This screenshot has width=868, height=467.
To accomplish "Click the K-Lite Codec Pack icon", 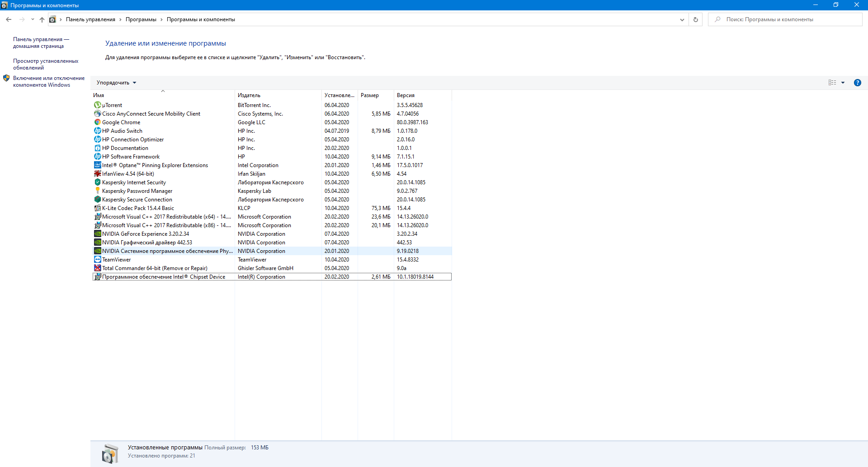I will click(97, 208).
